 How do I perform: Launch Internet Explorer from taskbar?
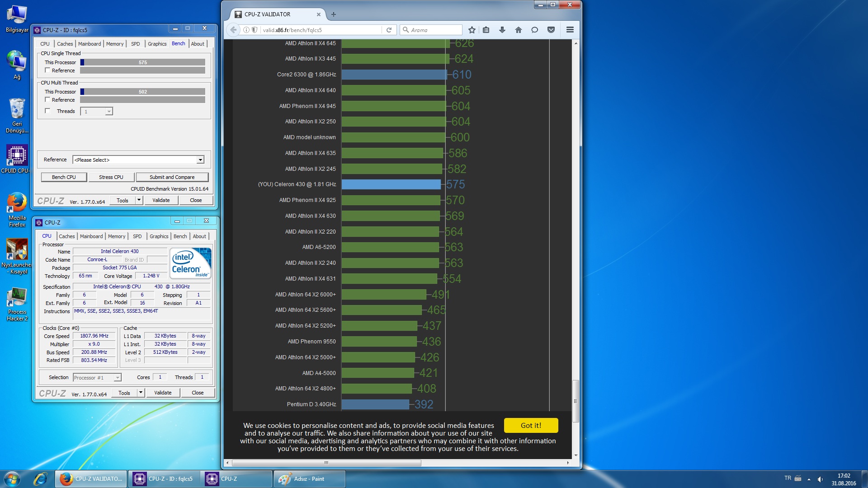40,479
